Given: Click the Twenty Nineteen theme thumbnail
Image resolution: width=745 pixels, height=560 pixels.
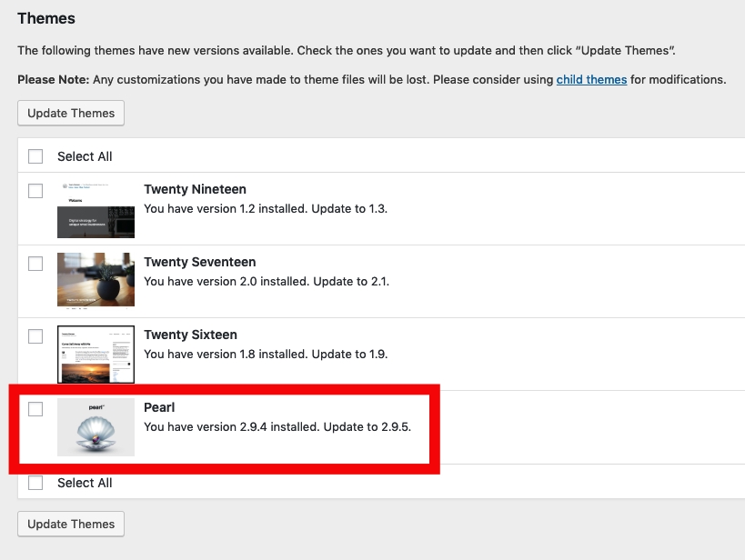Looking at the screenshot, I should pos(96,210).
